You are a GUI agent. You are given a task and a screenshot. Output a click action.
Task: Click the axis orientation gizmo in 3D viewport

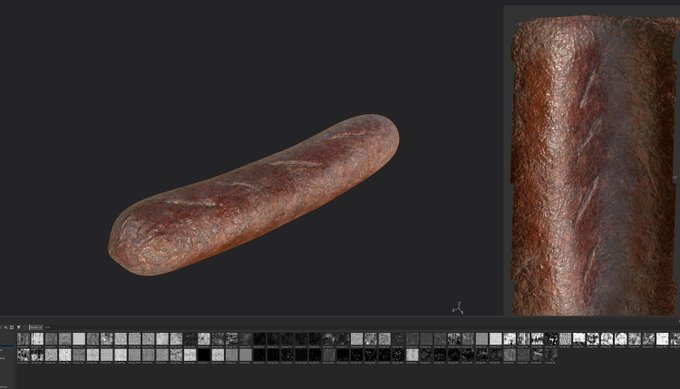pos(458,308)
